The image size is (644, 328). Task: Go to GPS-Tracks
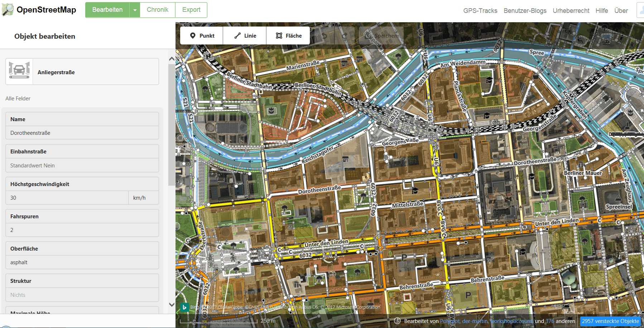(x=480, y=11)
